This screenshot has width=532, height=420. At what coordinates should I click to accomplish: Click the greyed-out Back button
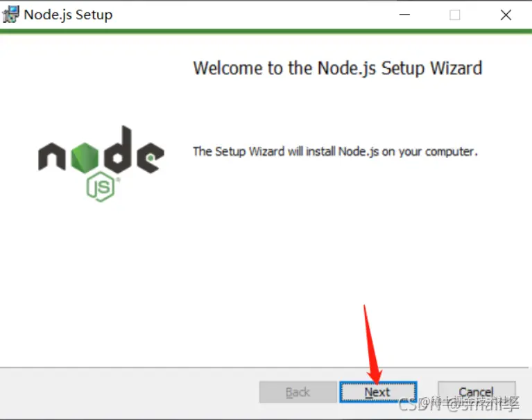tap(298, 392)
